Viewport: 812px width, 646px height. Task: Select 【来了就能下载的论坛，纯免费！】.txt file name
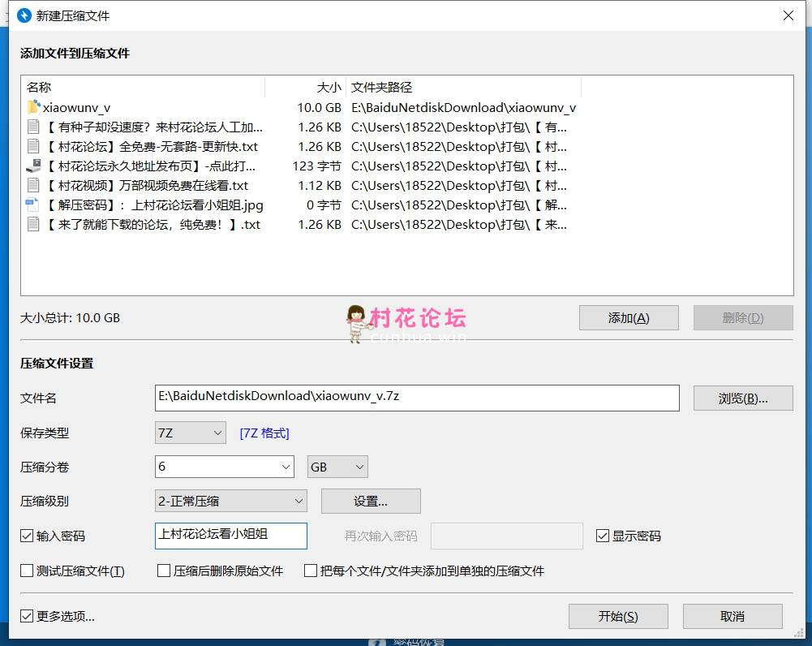(153, 224)
